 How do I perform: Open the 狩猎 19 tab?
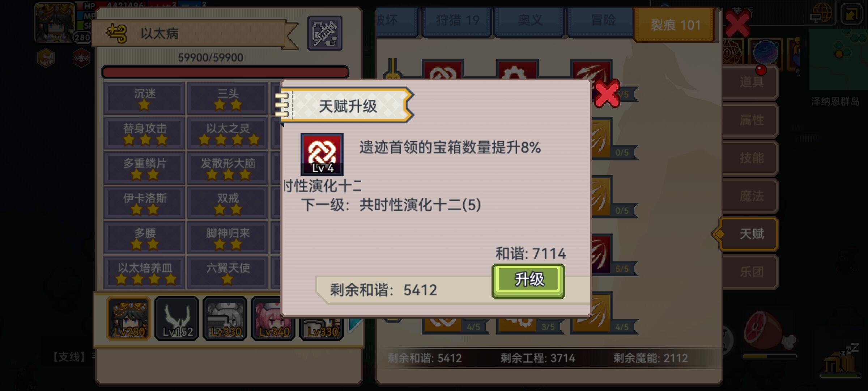coord(457,20)
